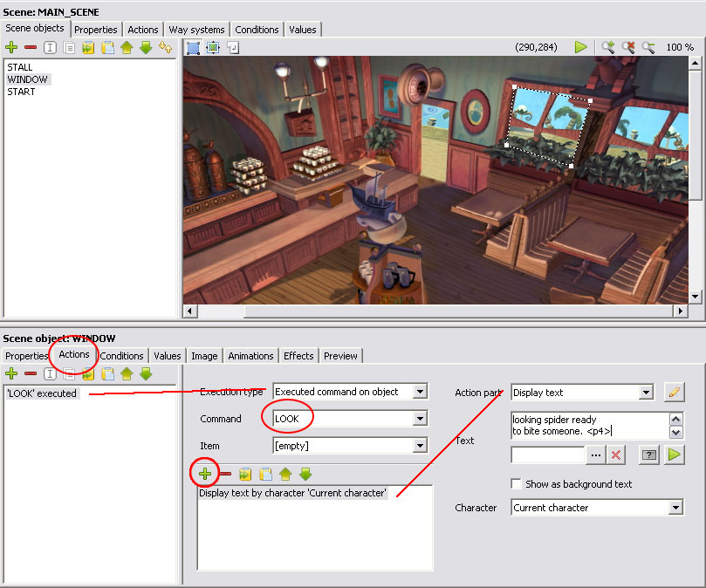Viewport: 706px width, 588px height.
Task: Zoom in on the scene preview
Action: [x=608, y=47]
